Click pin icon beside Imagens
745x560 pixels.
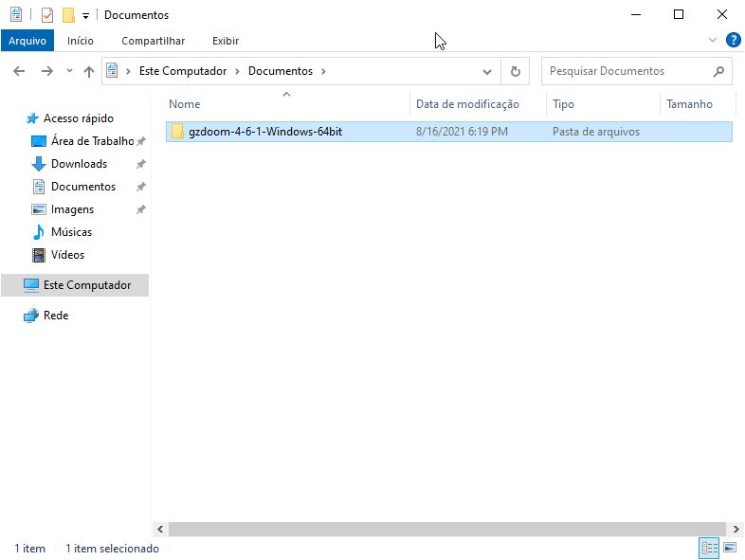pyautogui.click(x=141, y=209)
